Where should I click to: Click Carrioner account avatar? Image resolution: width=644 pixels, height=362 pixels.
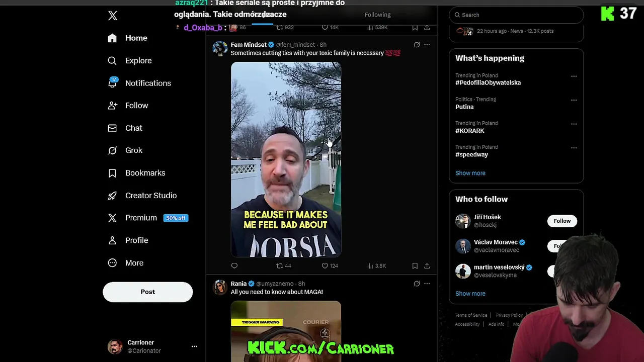pyautogui.click(x=115, y=347)
